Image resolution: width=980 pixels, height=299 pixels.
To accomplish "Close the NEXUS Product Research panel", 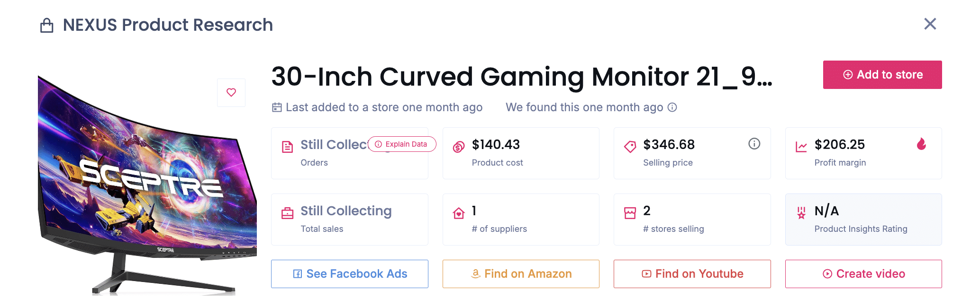I will [x=930, y=24].
